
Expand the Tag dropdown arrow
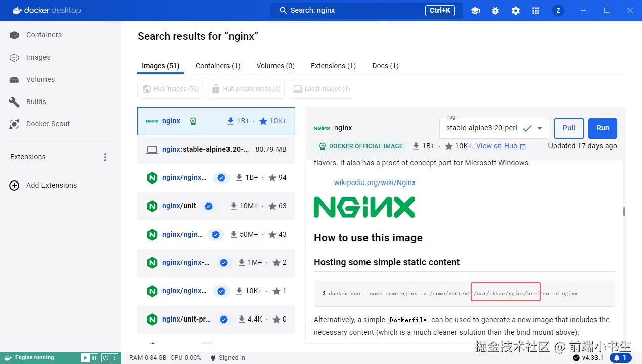pyautogui.click(x=540, y=128)
